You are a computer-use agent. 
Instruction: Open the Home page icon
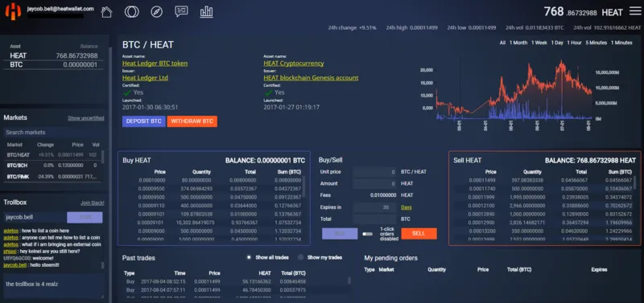(x=106, y=11)
